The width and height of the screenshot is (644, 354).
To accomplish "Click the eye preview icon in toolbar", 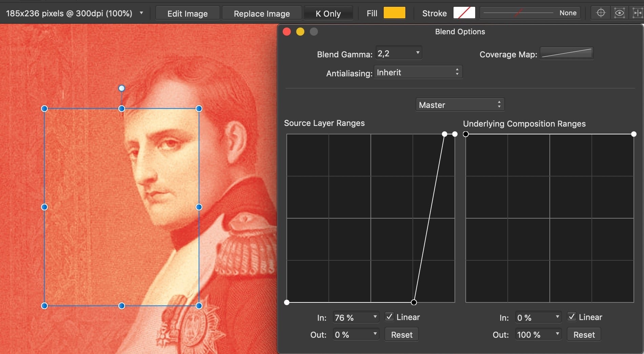I will pyautogui.click(x=619, y=13).
